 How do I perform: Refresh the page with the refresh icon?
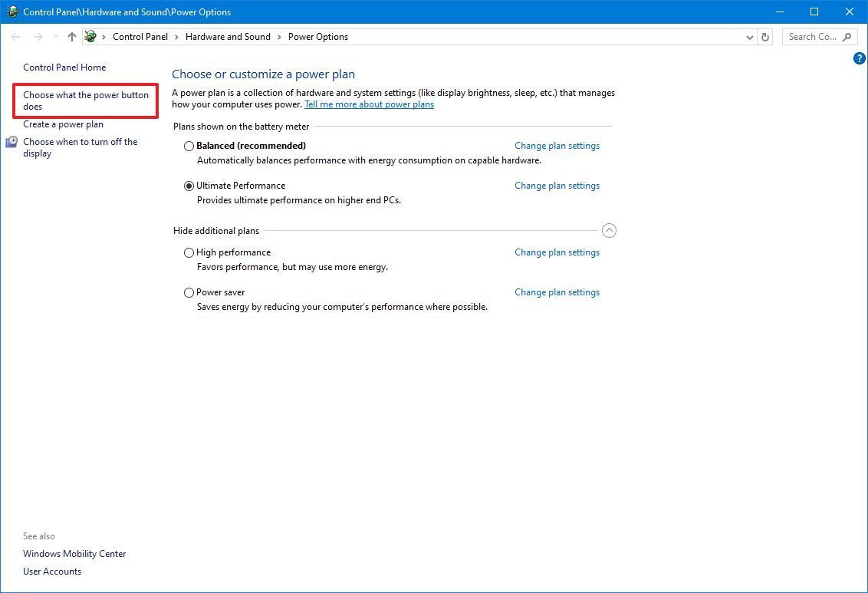[x=764, y=36]
